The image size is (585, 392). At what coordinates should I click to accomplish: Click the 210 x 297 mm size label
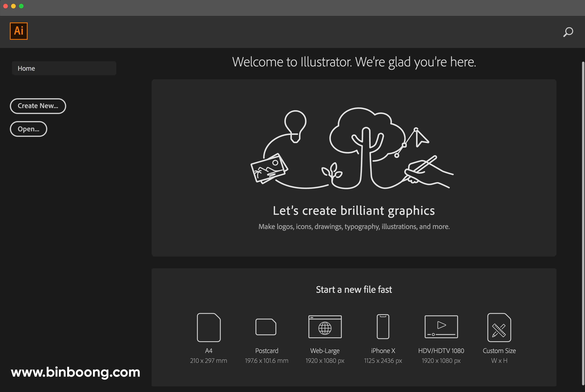pos(208,360)
